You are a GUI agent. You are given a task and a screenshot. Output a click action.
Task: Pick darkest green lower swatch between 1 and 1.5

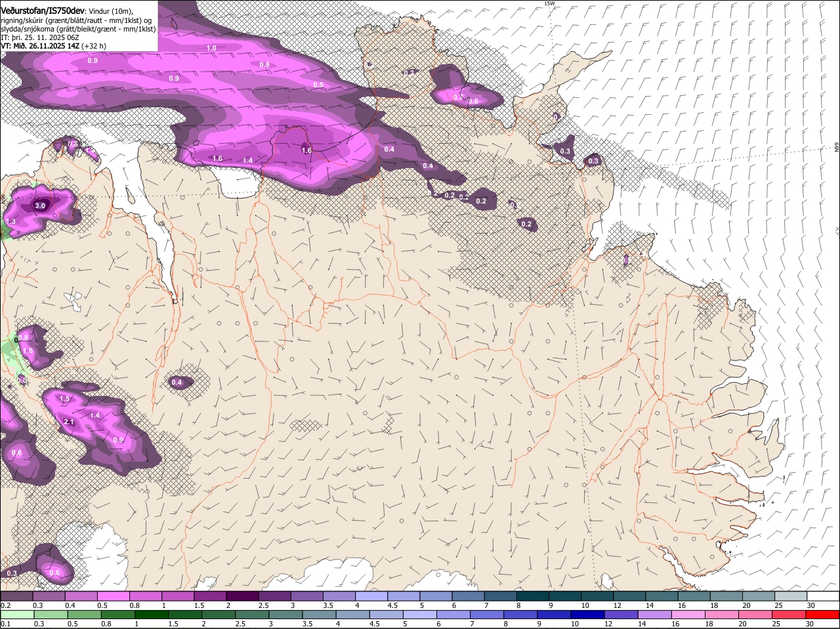[150, 615]
